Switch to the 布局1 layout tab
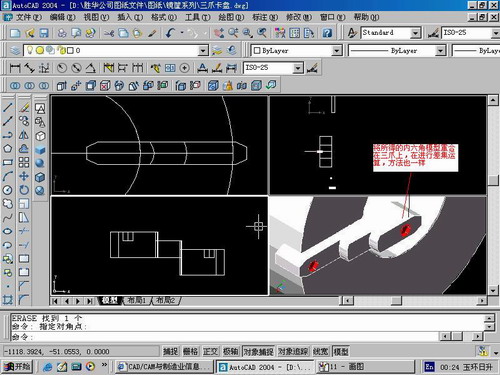 [x=137, y=301]
